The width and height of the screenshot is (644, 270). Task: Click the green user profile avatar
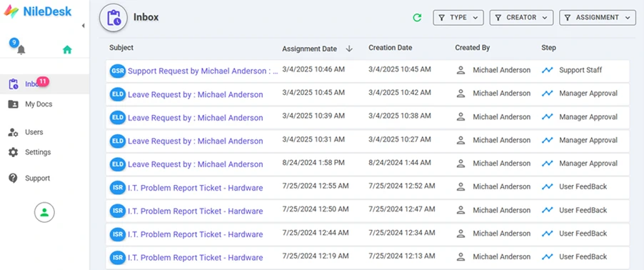(x=44, y=212)
